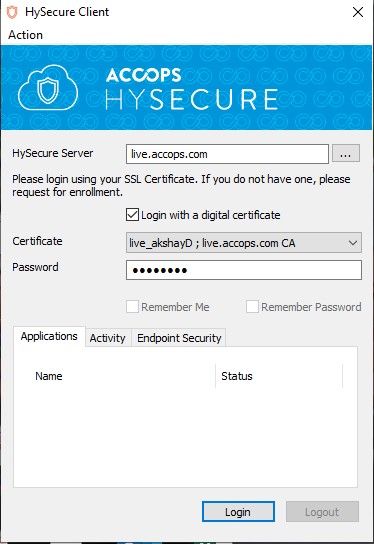Click the cloud shield logo in banner
This screenshot has width=374, height=544.
coord(48,88)
